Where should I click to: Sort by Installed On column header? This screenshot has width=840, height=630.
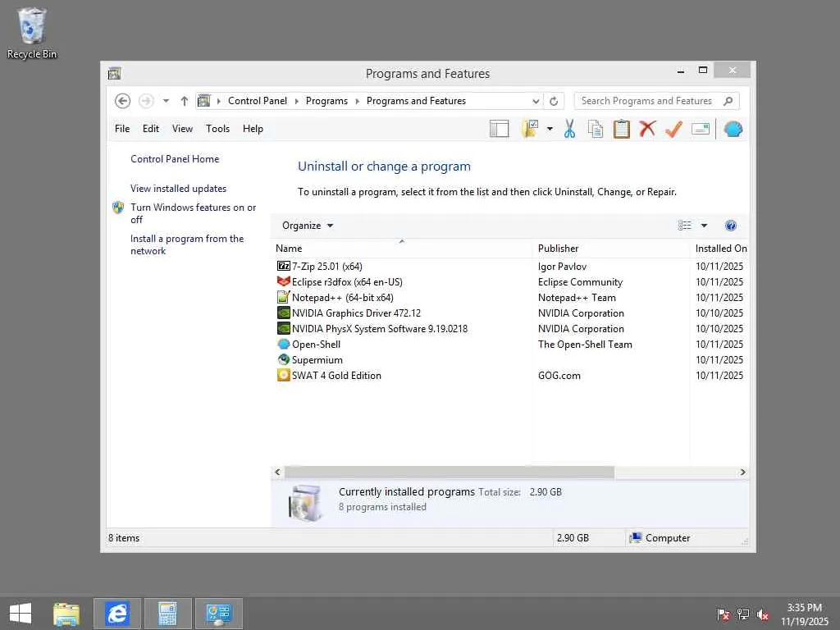tap(720, 248)
